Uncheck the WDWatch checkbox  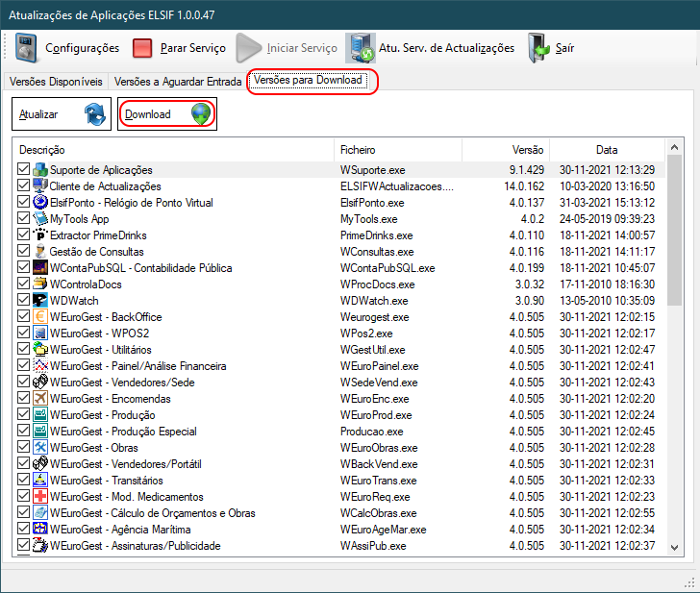[24, 301]
